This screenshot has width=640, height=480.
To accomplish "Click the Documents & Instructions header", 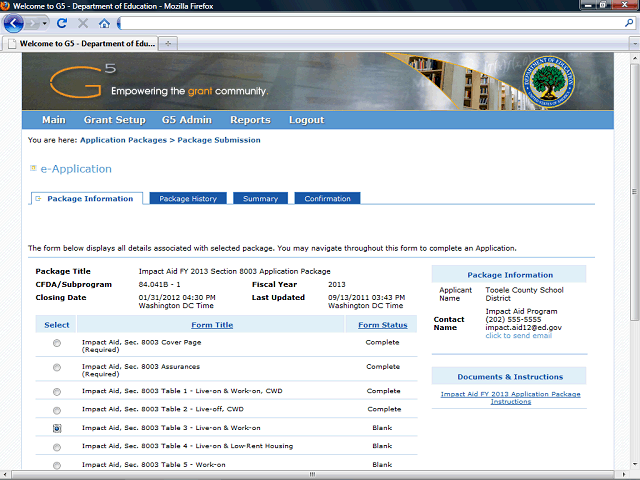I will [x=510, y=377].
